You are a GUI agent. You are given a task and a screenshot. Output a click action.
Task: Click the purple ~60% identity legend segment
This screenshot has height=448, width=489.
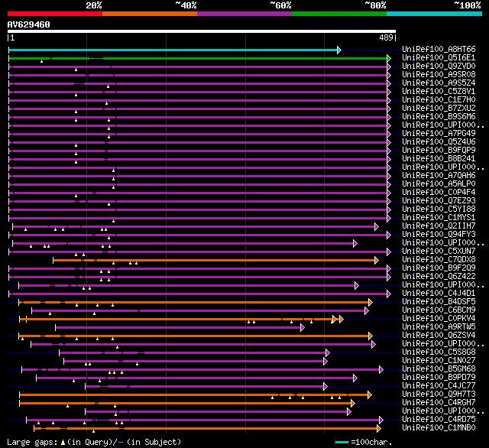click(244, 14)
